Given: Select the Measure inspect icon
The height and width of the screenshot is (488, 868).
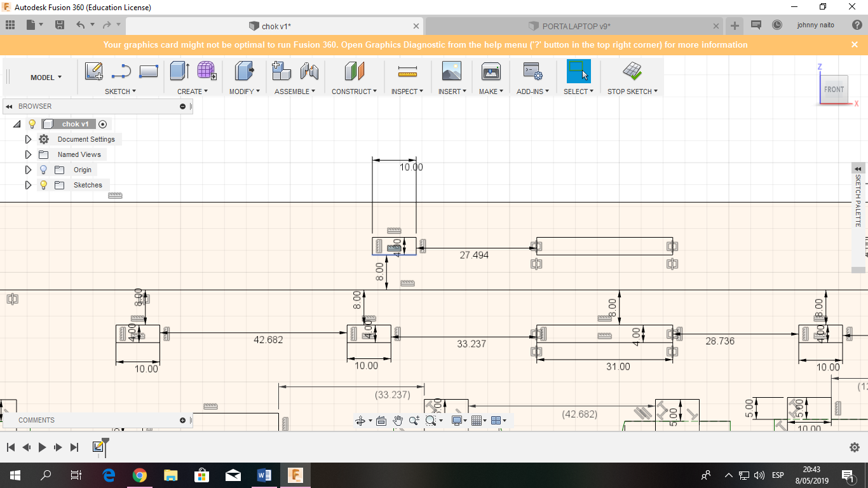Looking at the screenshot, I should point(407,71).
